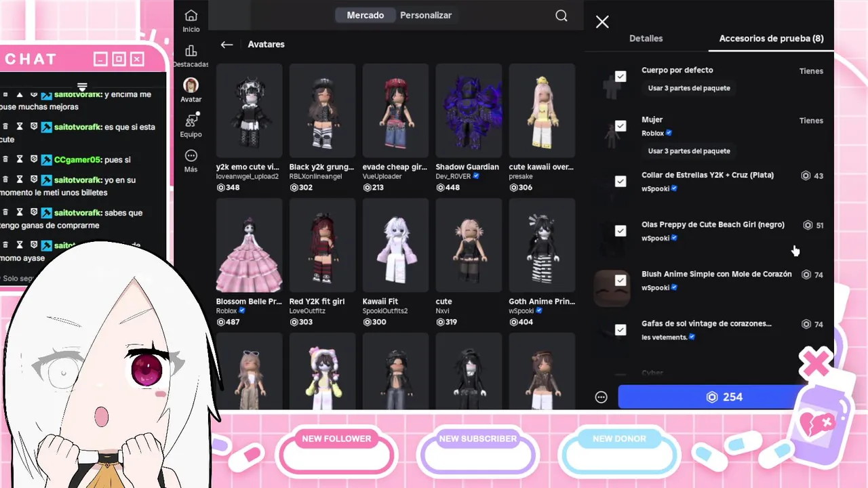Buy the bundle for 254 Robux
The width and height of the screenshot is (868, 488).
click(x=724, y=397)
